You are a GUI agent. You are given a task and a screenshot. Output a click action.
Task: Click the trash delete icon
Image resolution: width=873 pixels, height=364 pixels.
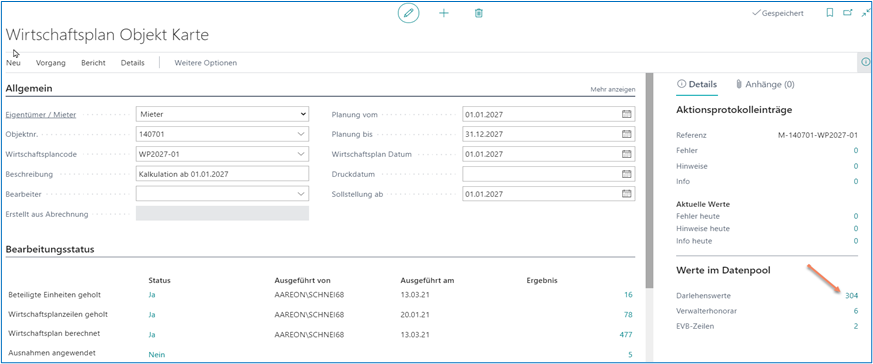tap(478, 13)
